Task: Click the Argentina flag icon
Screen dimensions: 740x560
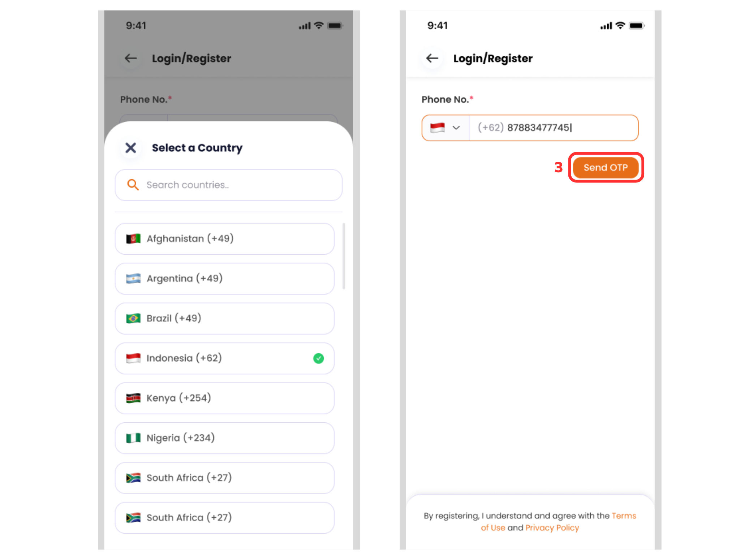Action: click(133, 279)
